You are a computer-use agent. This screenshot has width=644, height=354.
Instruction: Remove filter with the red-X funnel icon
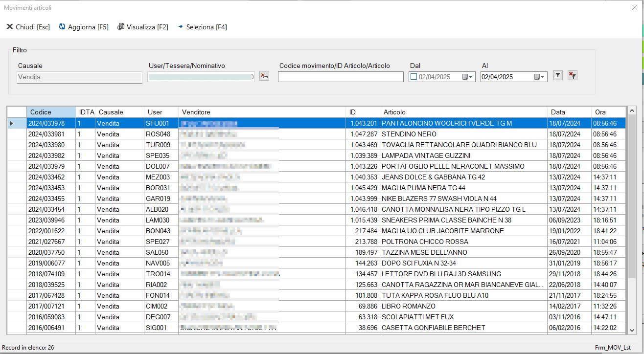tap(573, 75)
